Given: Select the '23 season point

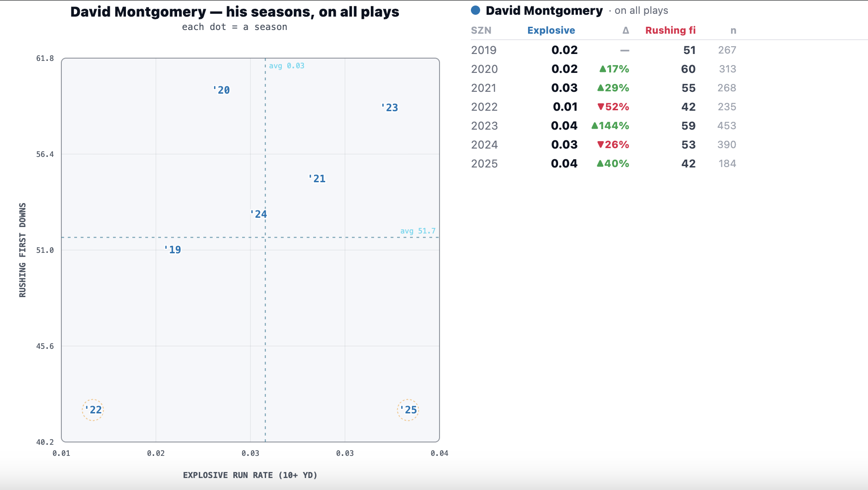Looking at the screenshot, I should (x=389, y=108).
